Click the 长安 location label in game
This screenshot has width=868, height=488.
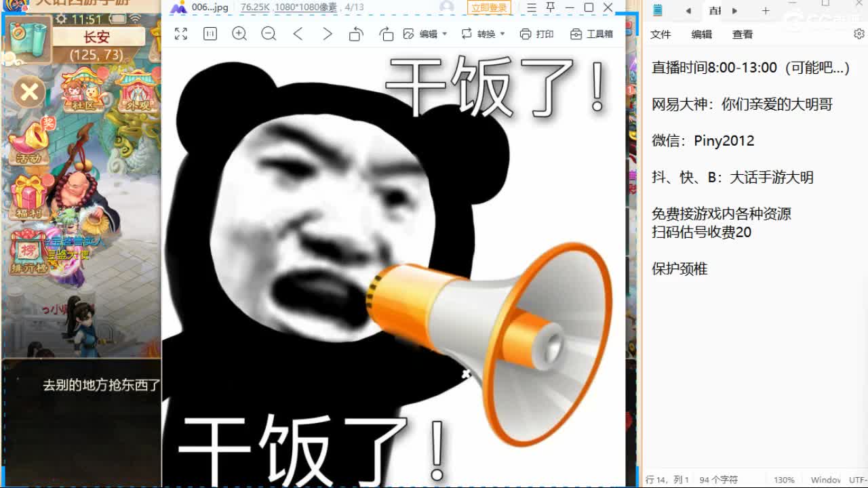(97, 37)
